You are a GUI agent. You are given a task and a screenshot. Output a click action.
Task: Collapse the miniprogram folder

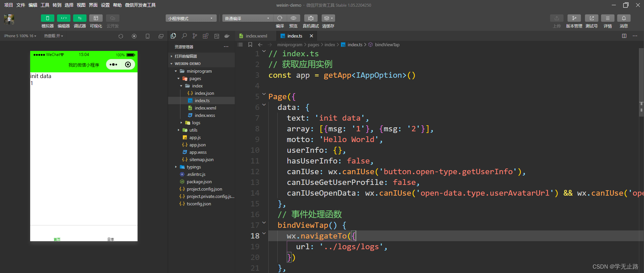coord(201,71)
